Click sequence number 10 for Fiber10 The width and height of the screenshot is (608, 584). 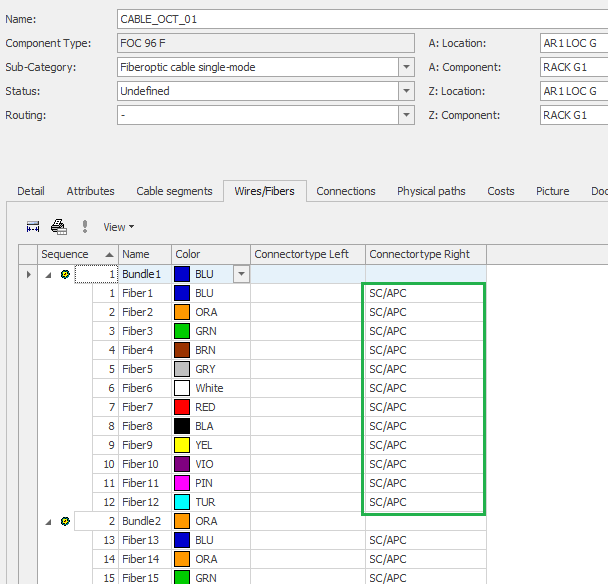click(109, 464)
